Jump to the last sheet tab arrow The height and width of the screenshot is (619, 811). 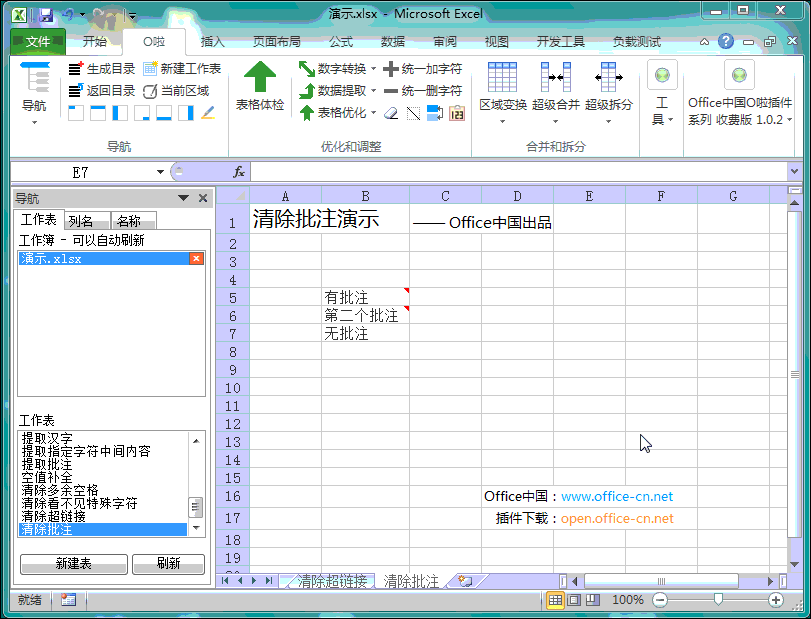point(269,581)
